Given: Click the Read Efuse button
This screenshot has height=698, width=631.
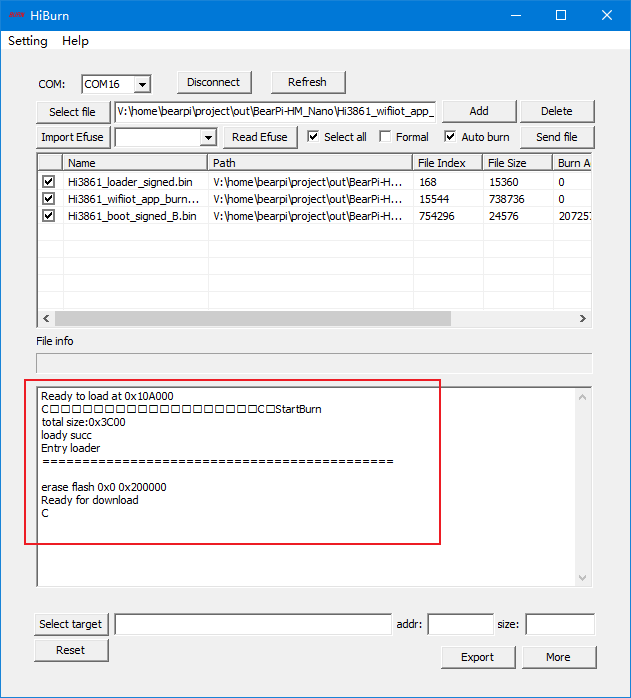Looking at the screenshot, I should point(260,137).
